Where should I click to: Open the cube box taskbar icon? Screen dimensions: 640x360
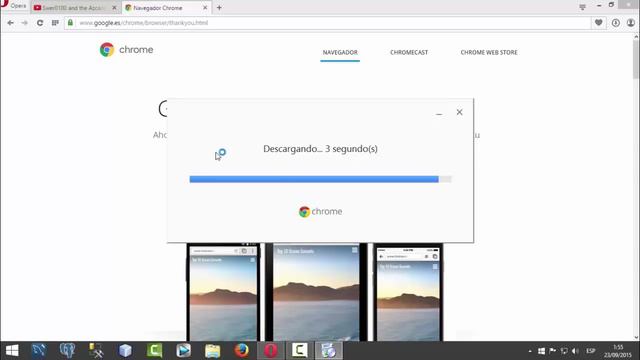click(x=125, y=351)
